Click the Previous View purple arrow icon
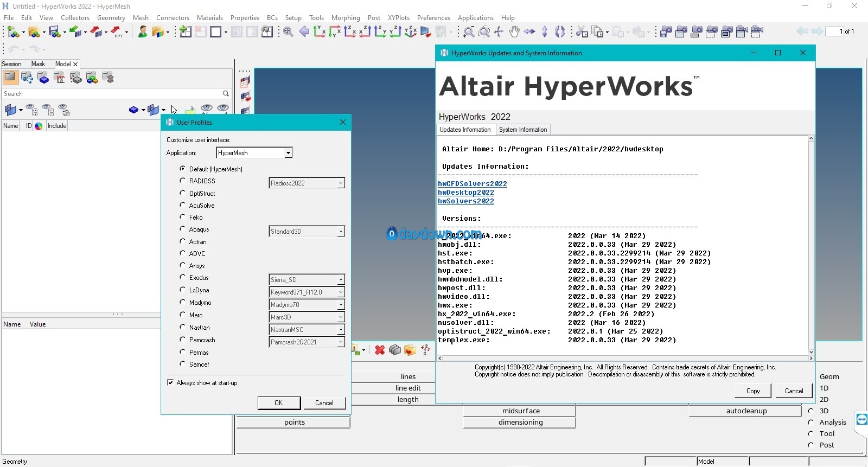The image size is (868, 467). (x=304, y=31)
